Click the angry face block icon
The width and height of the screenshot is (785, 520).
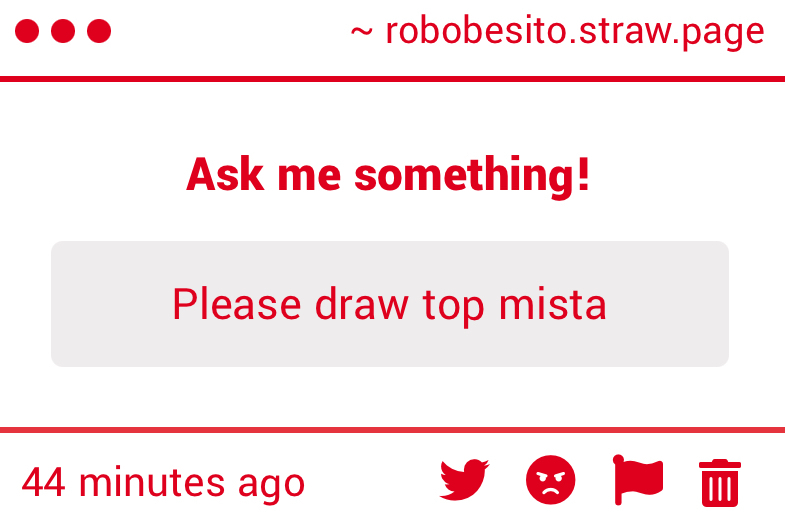click(x=550, y=481)
